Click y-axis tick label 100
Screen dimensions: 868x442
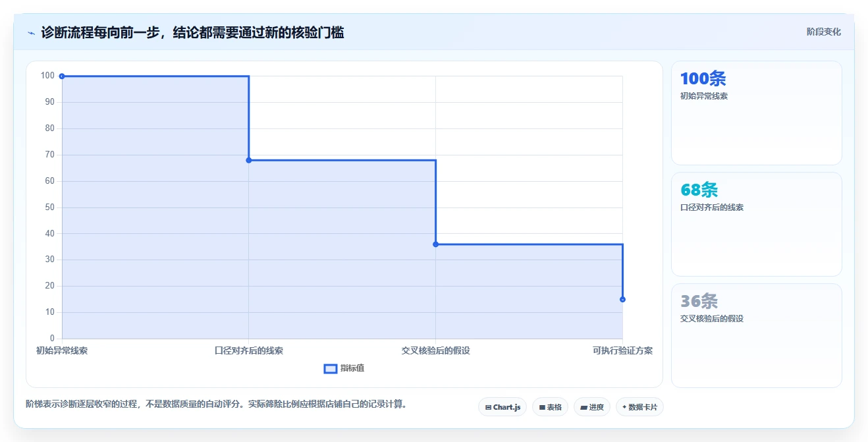point(47,76)
